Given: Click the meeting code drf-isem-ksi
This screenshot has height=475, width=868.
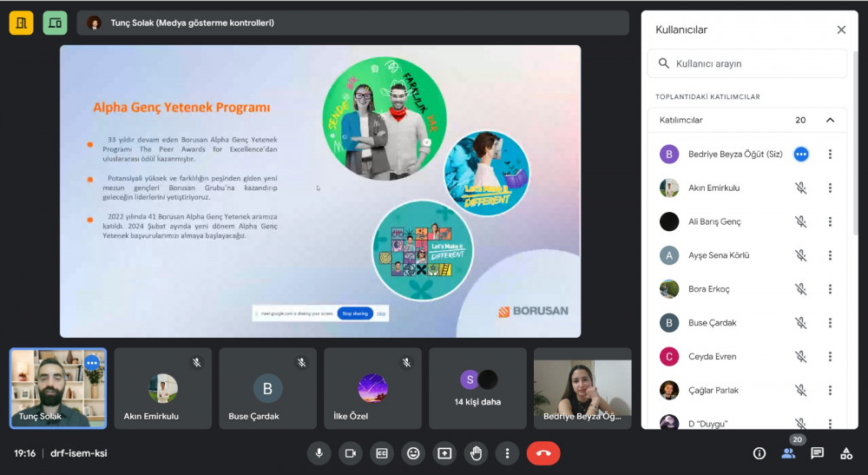Looking at the screenshot, I should coord(79,453).
